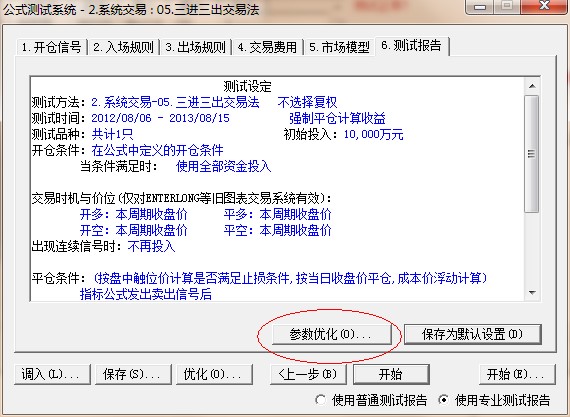Screen dimensions: 570x417
Task: Click the 平空: 本周期收盘价 text
Action: (x=278, y=230)
